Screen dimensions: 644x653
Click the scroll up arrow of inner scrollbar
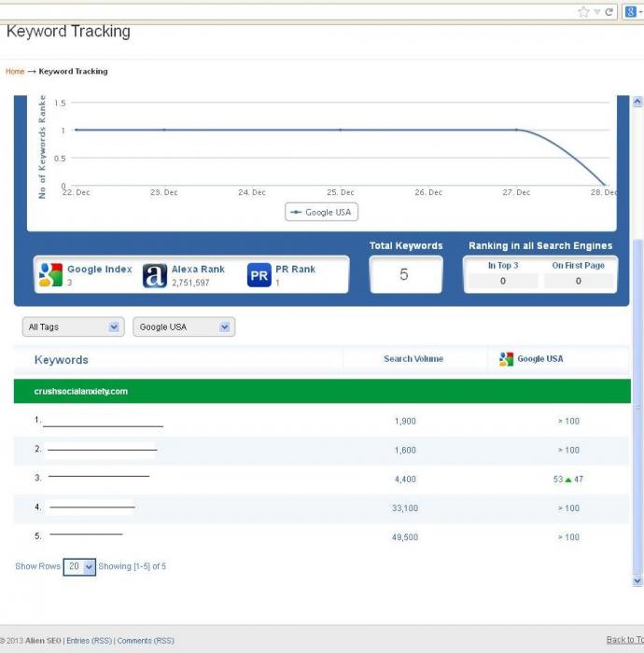pos(637,101)
